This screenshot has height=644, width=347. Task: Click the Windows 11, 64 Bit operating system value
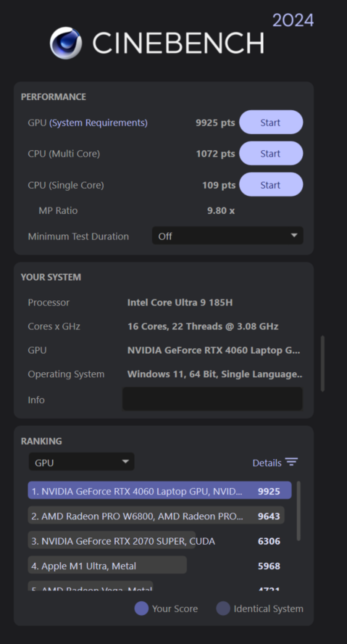[215, 374]
